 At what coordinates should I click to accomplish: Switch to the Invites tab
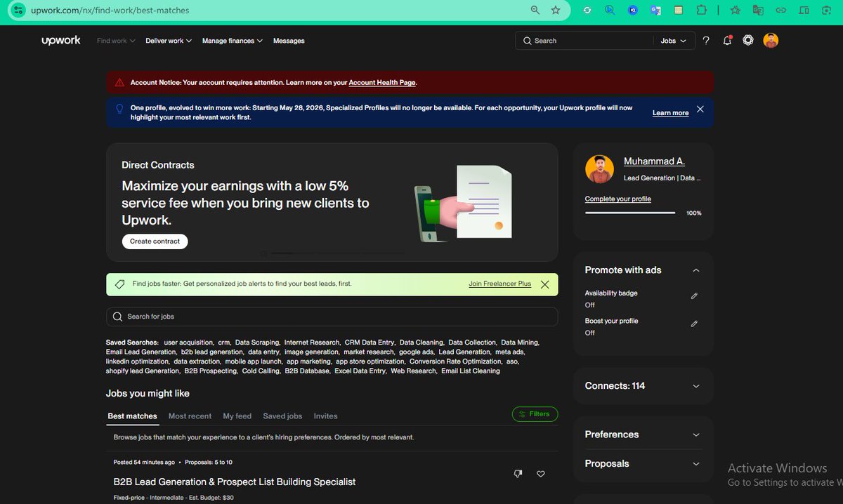[x=325, y=416]
